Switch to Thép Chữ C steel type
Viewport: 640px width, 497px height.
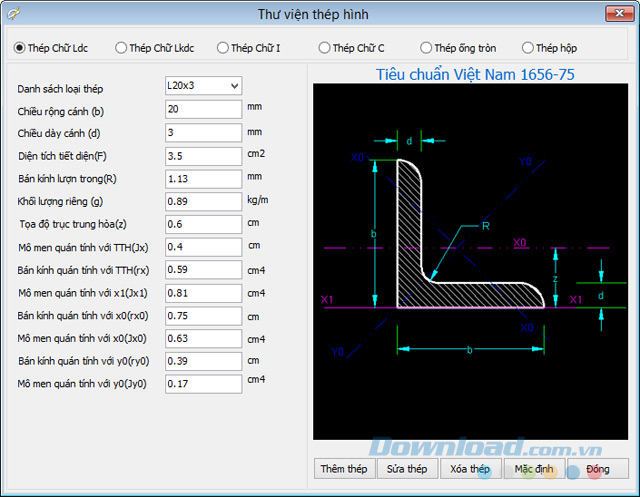(x=324, y=48)
